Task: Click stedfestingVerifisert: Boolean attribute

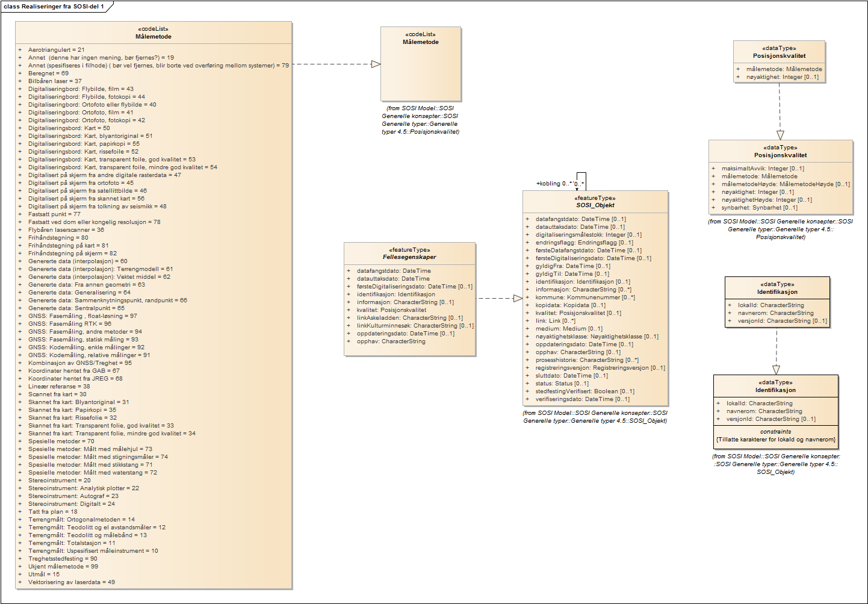Action: click(x=585, y=391)
